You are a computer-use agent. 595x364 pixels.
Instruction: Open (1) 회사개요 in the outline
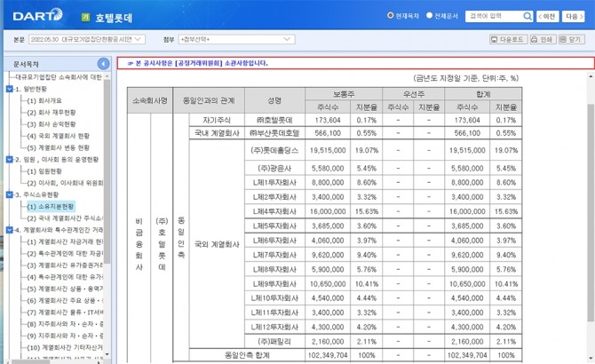click(x=44, y=101)
